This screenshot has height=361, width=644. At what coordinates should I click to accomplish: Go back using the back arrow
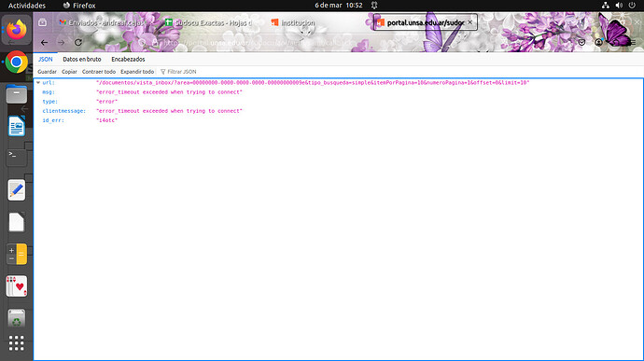tap(44, 42)
